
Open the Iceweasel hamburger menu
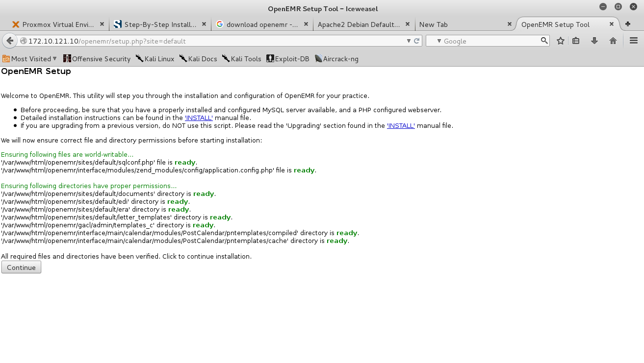[x=633, y=41]
